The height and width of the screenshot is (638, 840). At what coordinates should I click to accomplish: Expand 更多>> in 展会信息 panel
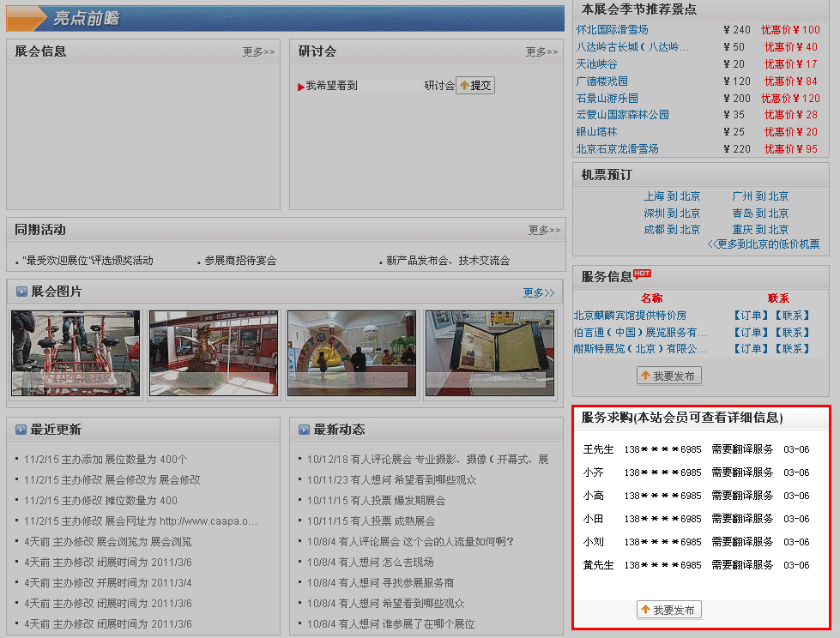point(258,52)
